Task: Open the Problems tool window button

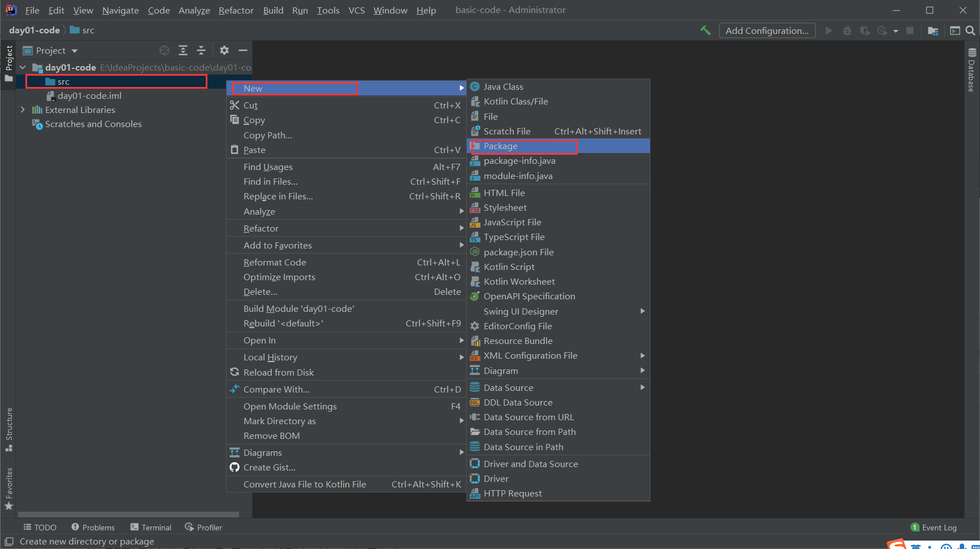Action: (93, 527)
